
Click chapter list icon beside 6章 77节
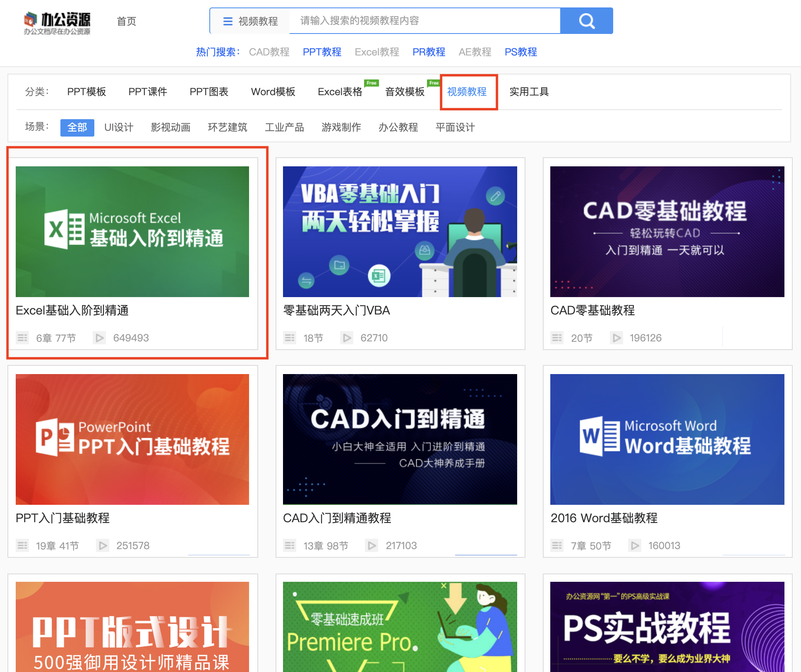22,338
